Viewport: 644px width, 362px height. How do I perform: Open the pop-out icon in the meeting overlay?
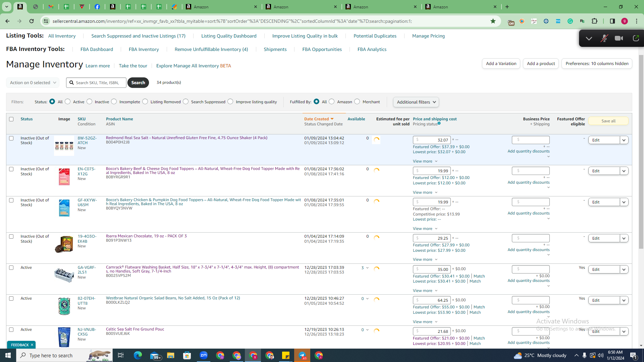click(x=636, y=38)
